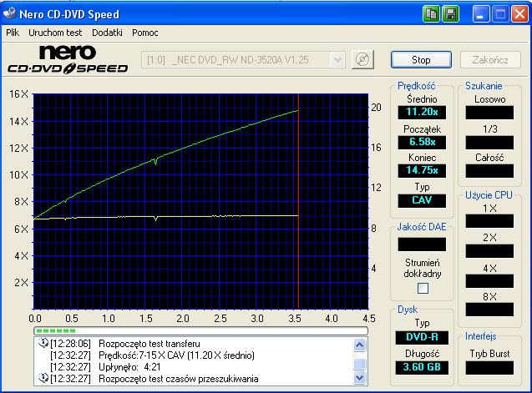Image resolution: width=532 pixels, height=393 pixels.
Task: Click the 1/3 seek time field
Action: tap(489, 142)
